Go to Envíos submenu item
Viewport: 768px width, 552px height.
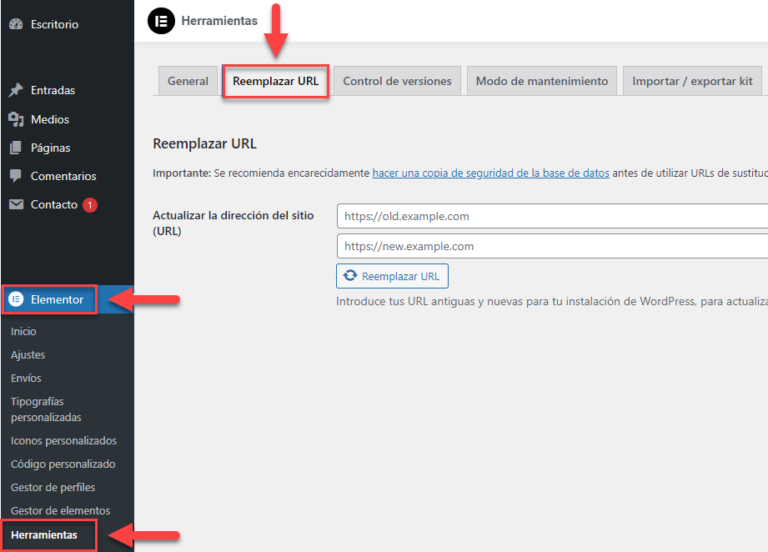[x=26, y=378]
